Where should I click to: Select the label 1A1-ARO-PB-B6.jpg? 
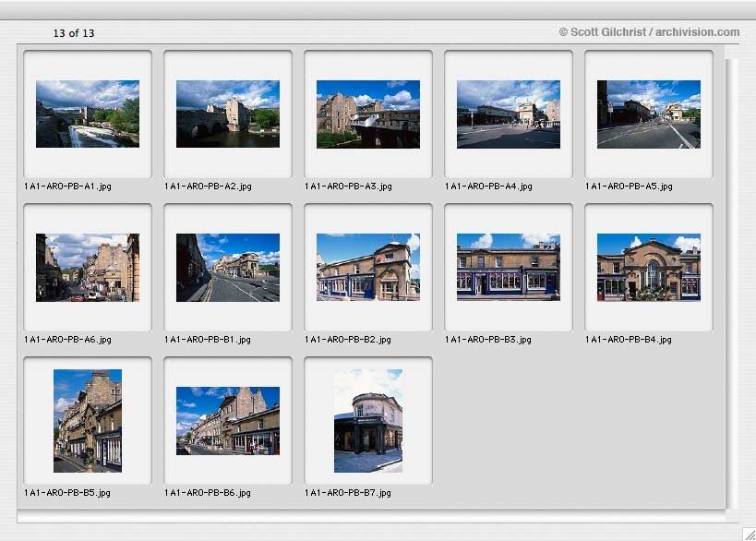pyautogui.click(x=208, y=493)
